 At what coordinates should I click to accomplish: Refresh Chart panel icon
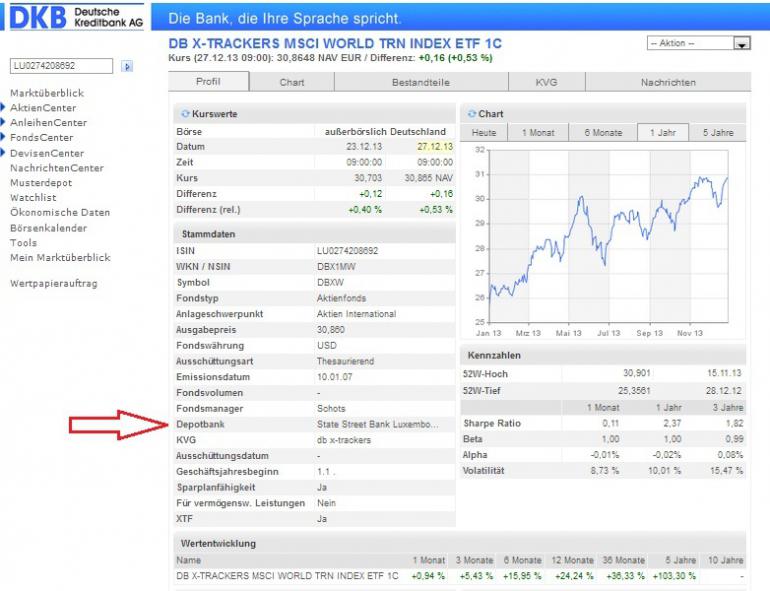tap(471, 113)
